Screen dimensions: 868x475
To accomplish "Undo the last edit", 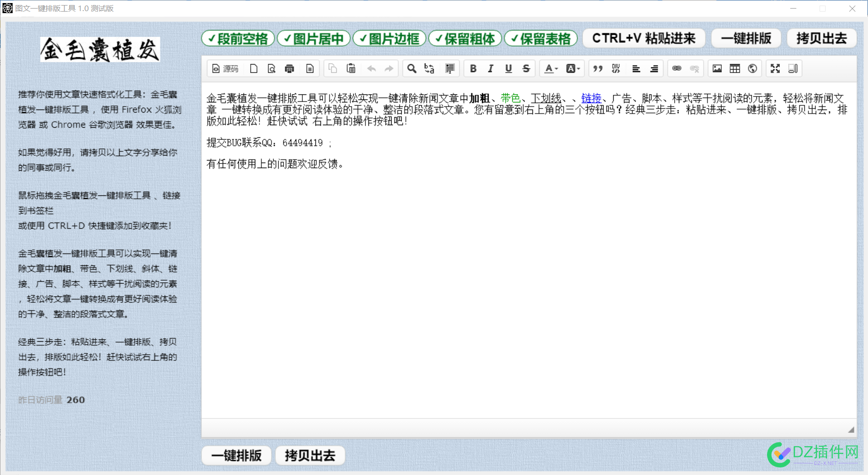I will pyautogui.click(x=371, y=69).
